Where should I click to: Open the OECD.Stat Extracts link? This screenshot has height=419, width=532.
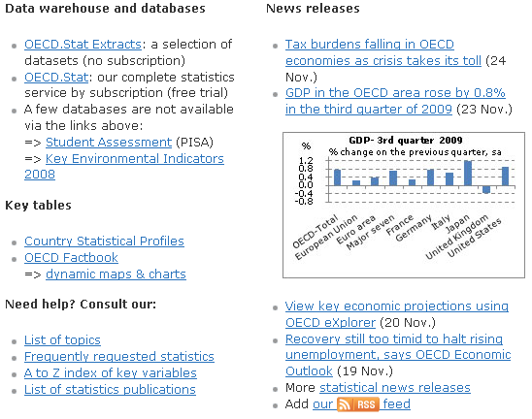click(83, 45)
